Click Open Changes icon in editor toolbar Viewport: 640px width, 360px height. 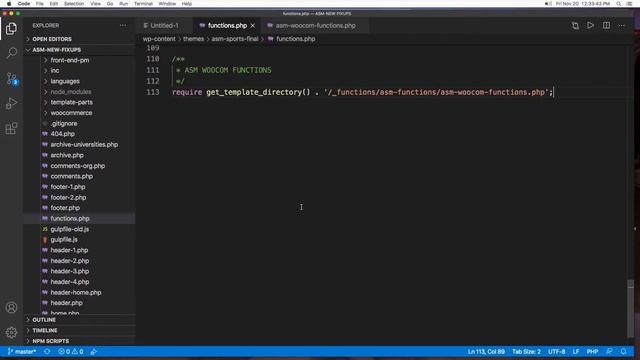click(575, 25)
